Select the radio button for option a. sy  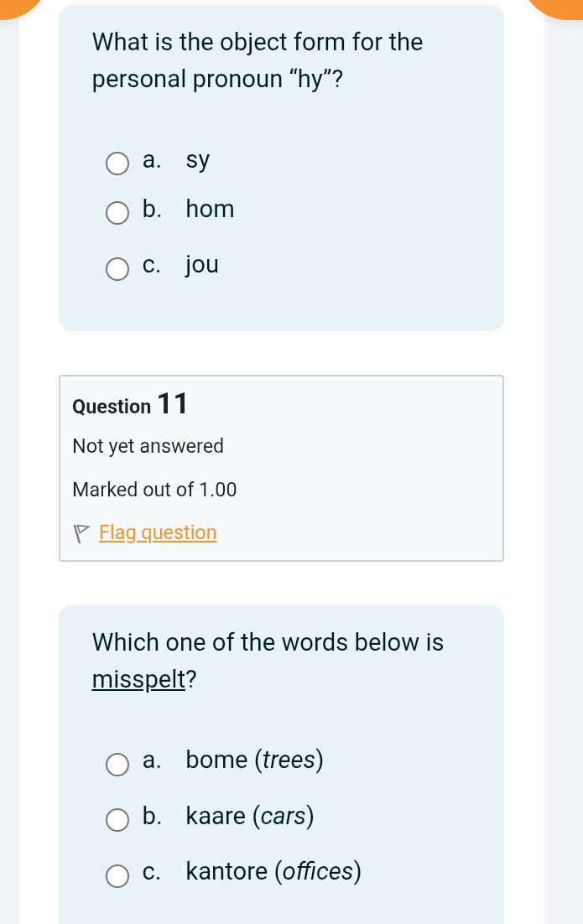[x=117, y=163]
